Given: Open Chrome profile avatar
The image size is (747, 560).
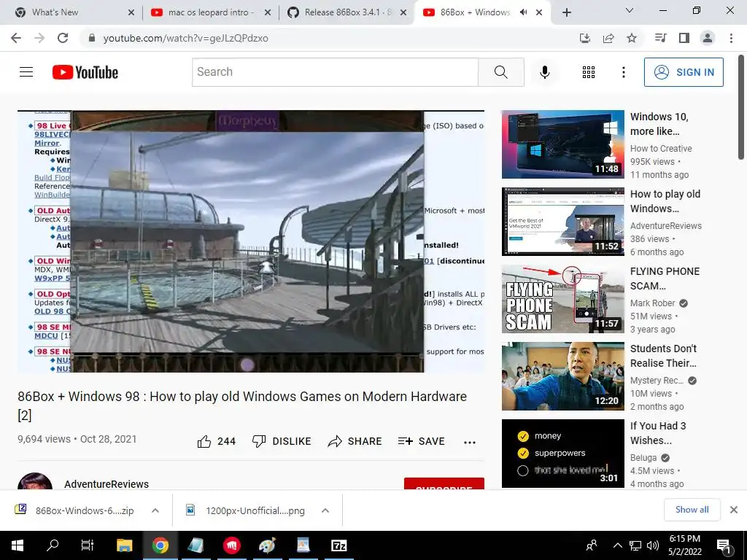Looking at the screenshot, I should [x=708, y=38].
